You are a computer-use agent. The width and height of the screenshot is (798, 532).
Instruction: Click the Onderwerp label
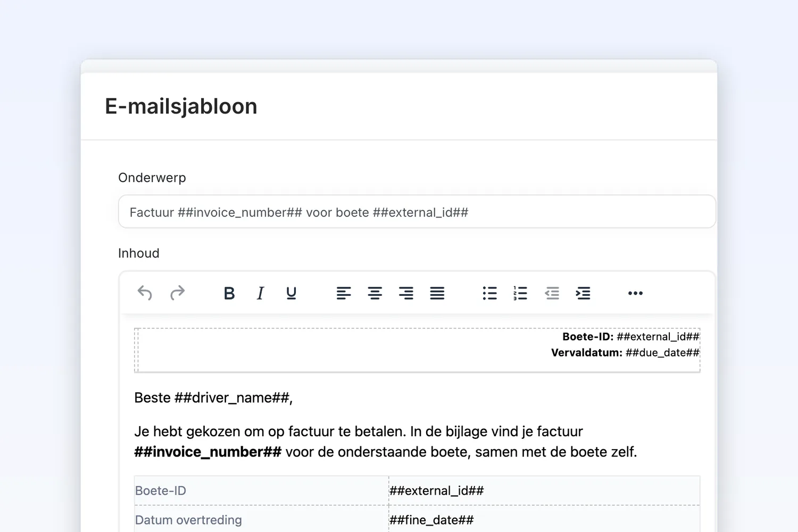pyautogui.click(x=152, y=178)
